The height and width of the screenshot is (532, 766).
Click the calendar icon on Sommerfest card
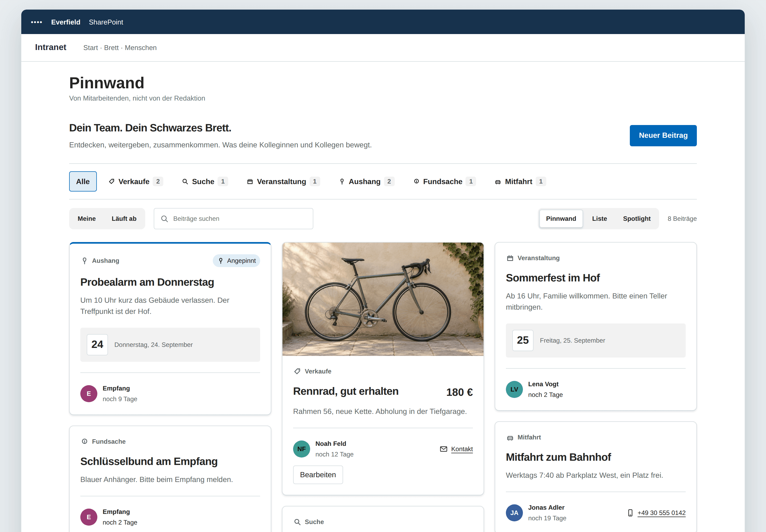pyautogui.click(x=510, y=258)
